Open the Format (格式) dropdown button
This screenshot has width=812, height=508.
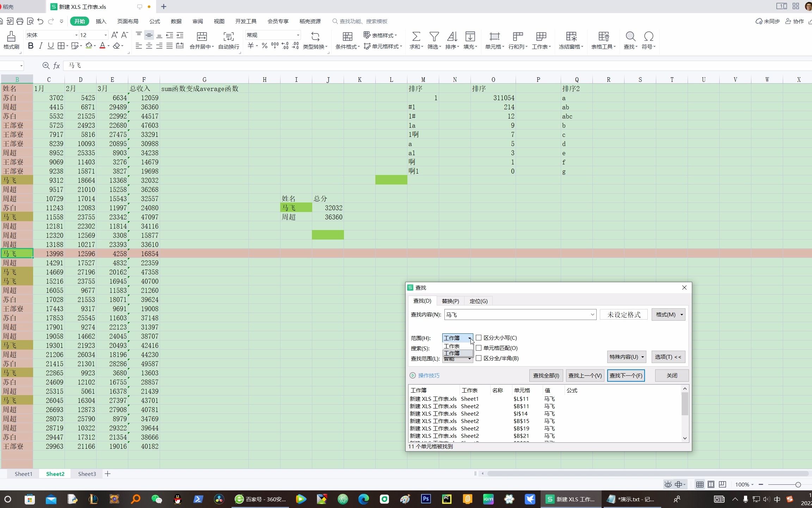pyautogui.click(x=669, y=315)
